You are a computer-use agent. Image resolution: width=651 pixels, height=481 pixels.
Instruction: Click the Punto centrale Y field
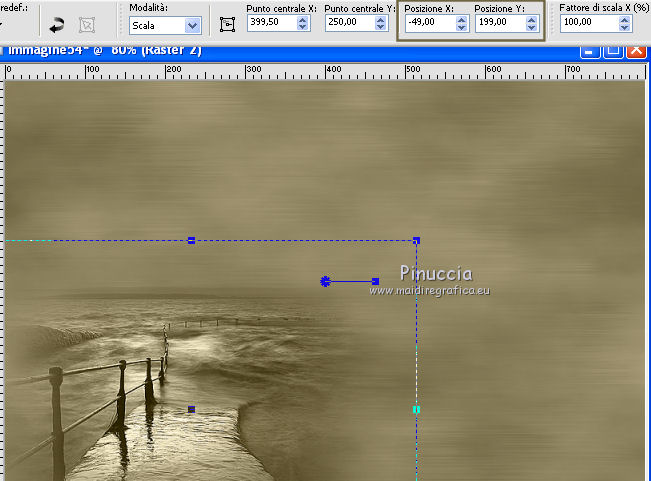351,22
